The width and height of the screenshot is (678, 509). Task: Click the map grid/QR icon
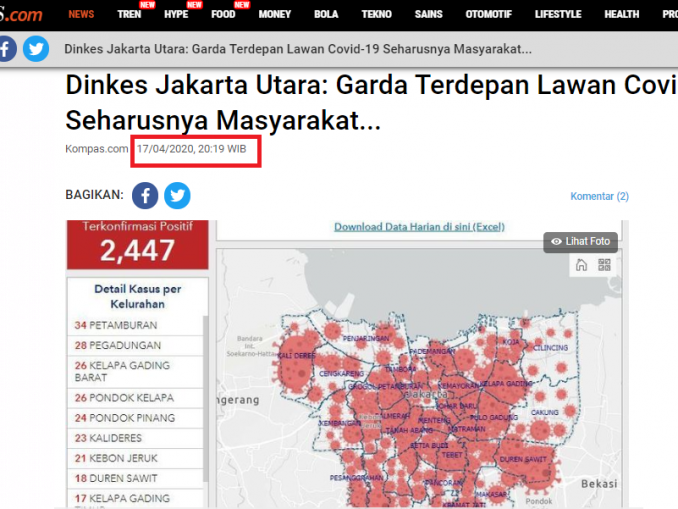pos(604,265)
